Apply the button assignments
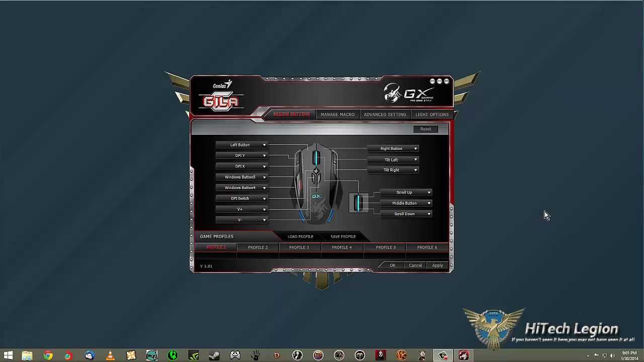Viewport: 644px width, 362px height. 437,265
